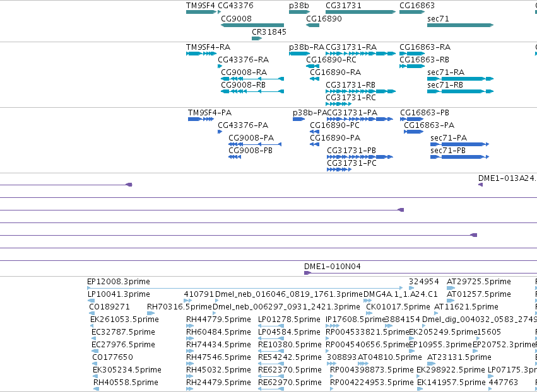The height and width of the screenshot is (392, 537).
Task: Select the CG9008-PA protein feature
Action: coord(255,144)
